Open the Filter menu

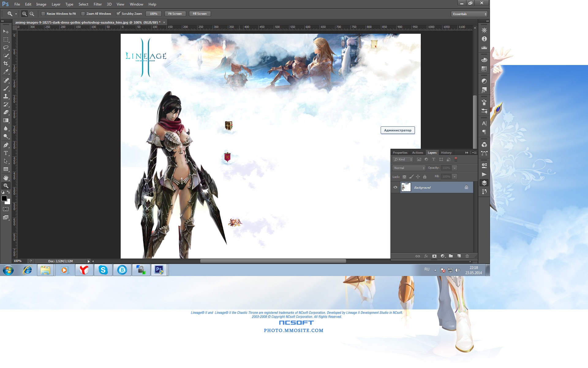coord(98,4)
